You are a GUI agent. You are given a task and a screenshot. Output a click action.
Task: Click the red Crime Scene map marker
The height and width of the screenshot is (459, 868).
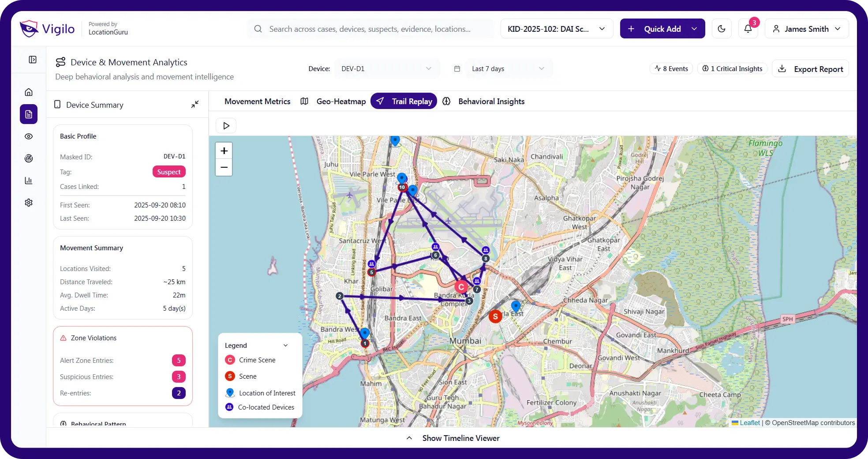(x=461, y=287)
